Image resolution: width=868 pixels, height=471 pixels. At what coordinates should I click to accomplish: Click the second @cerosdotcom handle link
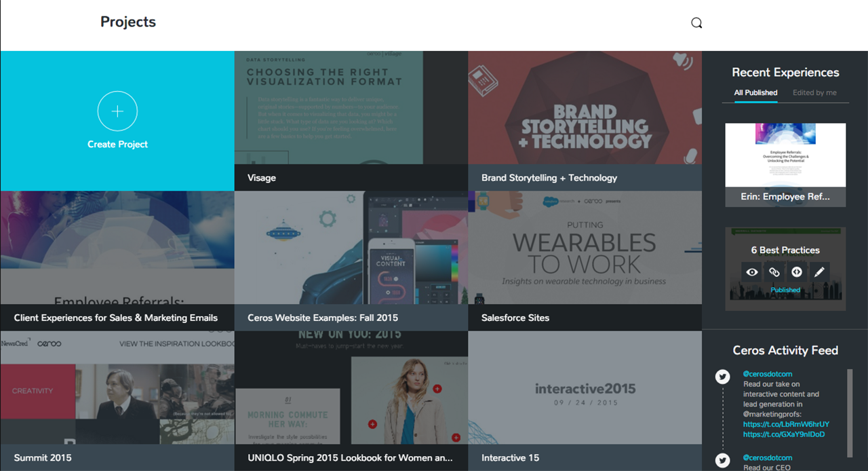pyautogui.click(x=768, y=458)
